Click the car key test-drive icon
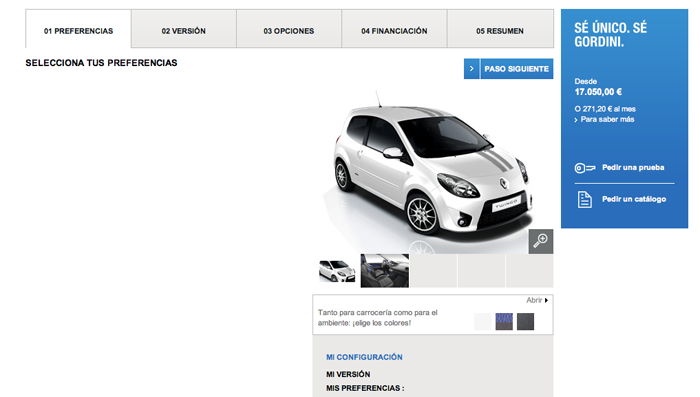 (585, 168)
